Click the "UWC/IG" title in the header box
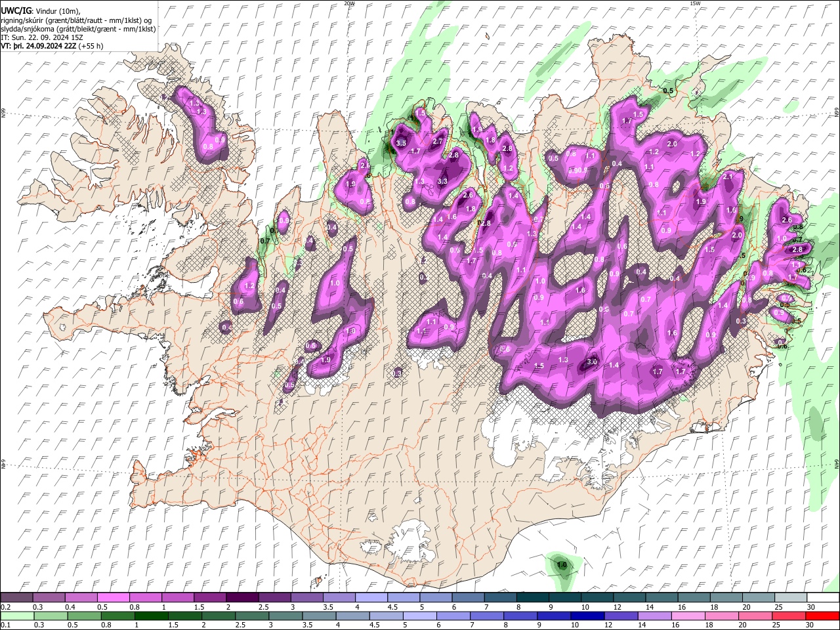The height and width of the screenshot is (630, 840). 15,11
